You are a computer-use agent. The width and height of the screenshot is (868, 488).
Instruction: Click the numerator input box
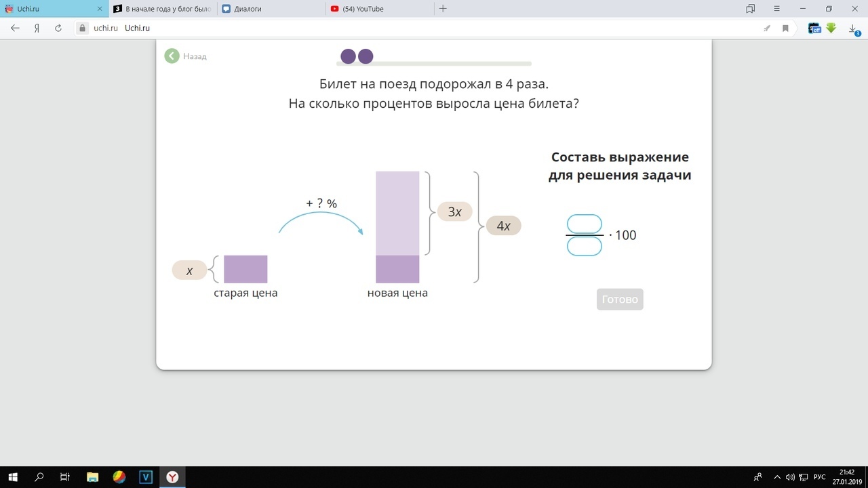pyautogui.click(x=585, y=224)
